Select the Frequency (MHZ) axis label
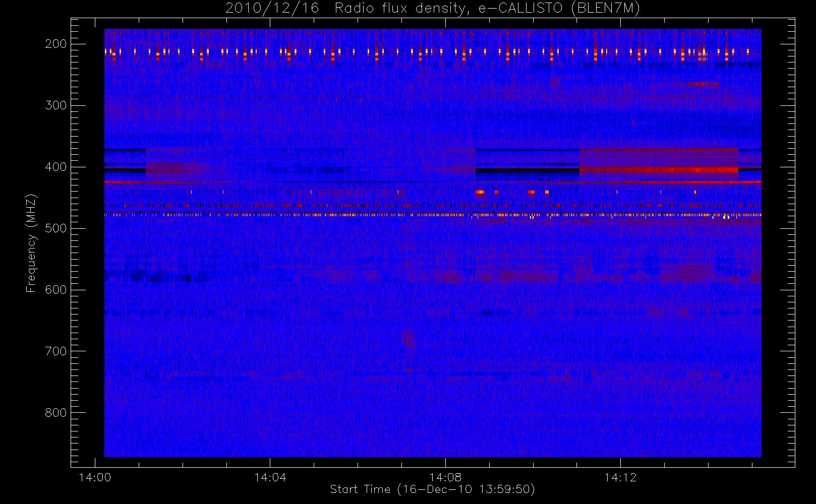Image resolution: width=816 pixels, height=504 pixels. coord(31,242)
